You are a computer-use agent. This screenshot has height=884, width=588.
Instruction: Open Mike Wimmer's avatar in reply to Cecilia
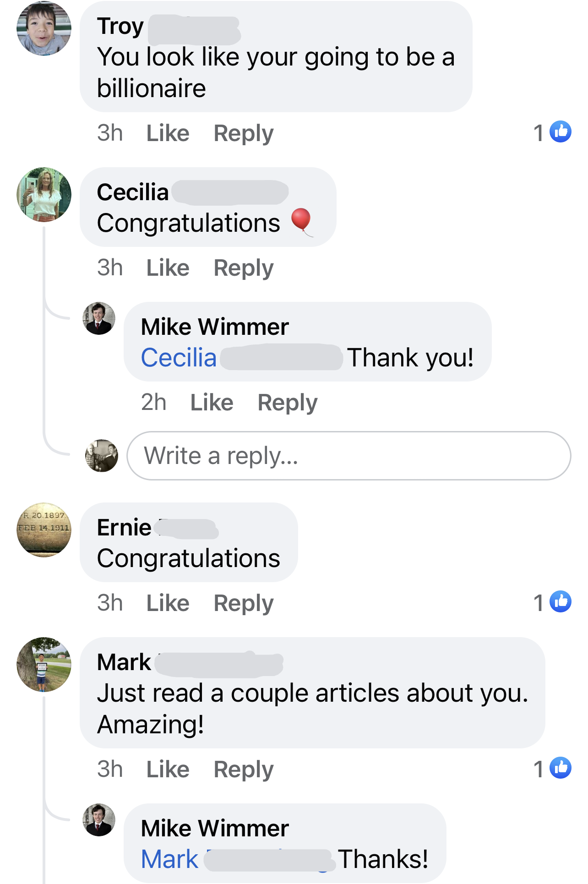pos(99,318)
